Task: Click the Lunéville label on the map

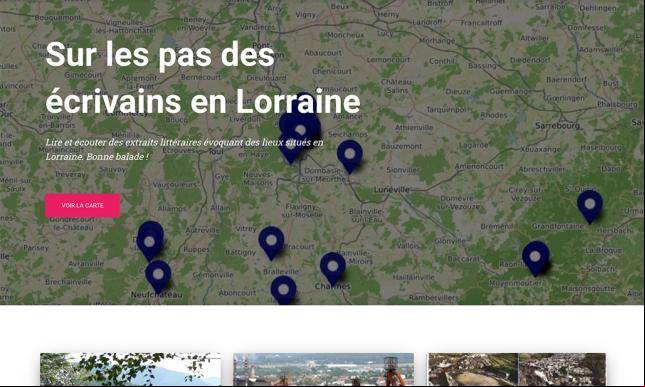Action: 392,190
